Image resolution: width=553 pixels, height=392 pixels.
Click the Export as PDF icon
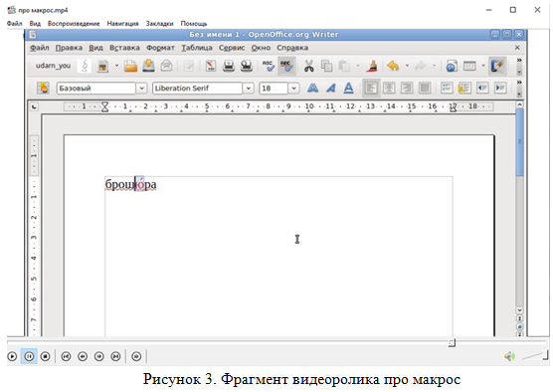pyautogui.click(x=211, y=66)
